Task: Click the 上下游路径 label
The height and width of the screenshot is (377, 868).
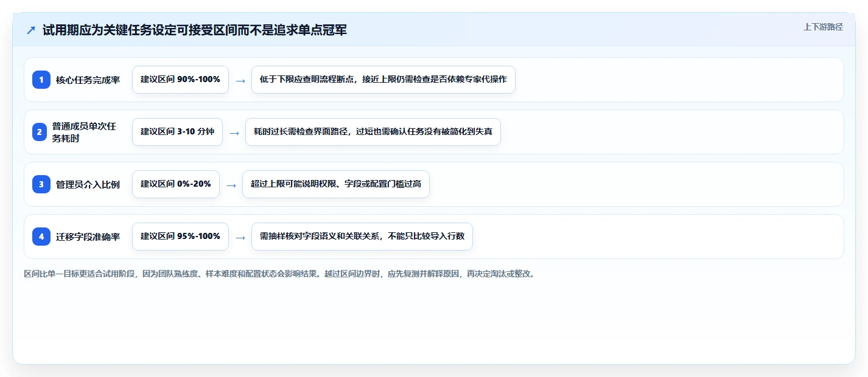Action: (823, 27)
